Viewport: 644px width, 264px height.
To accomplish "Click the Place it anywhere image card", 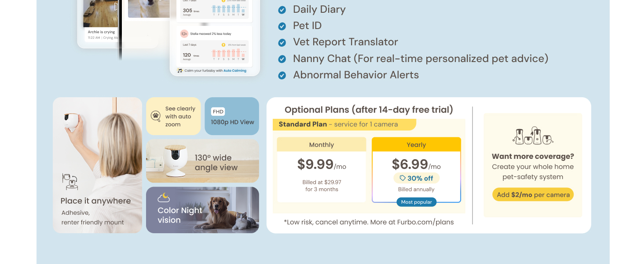I will tap(97, 165).
